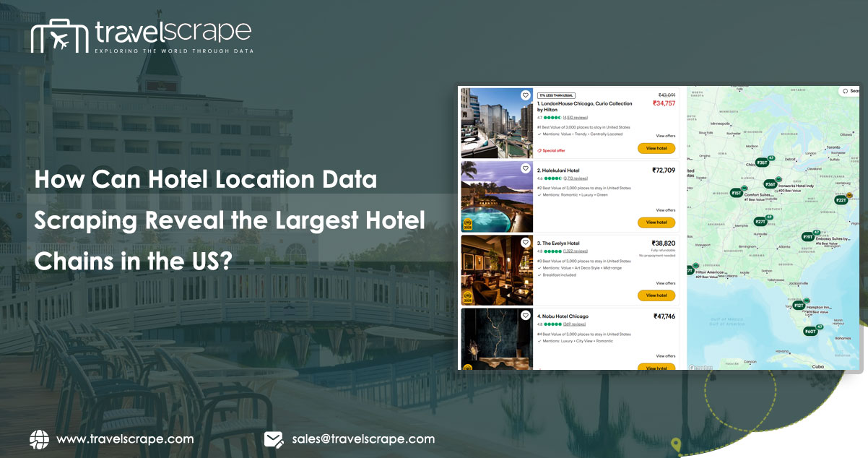Expand View offers for The Evelyn Hotel
868x458 pixels.
(665, 284)
